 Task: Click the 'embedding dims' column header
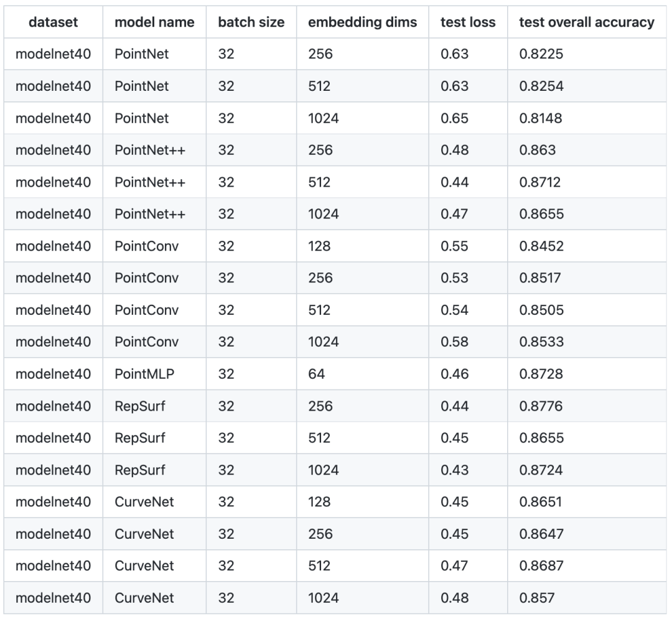[362, 22]
